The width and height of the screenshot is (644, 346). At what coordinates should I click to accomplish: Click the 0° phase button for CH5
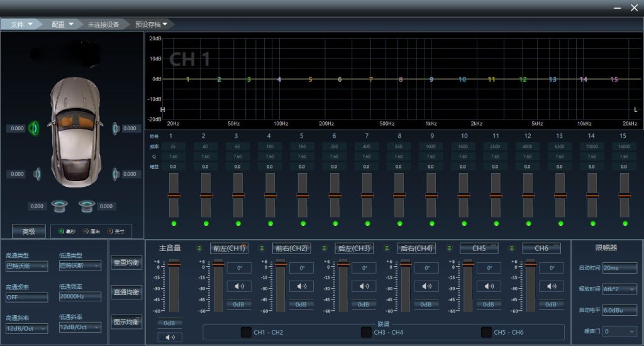pyautogui.click(x=489, y=268)
